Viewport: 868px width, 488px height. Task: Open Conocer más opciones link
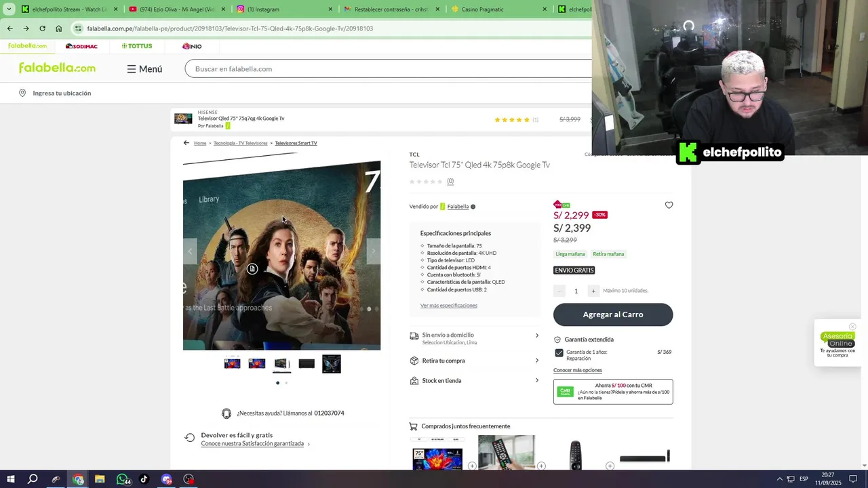pyautogui.click(x=578, y=370)
